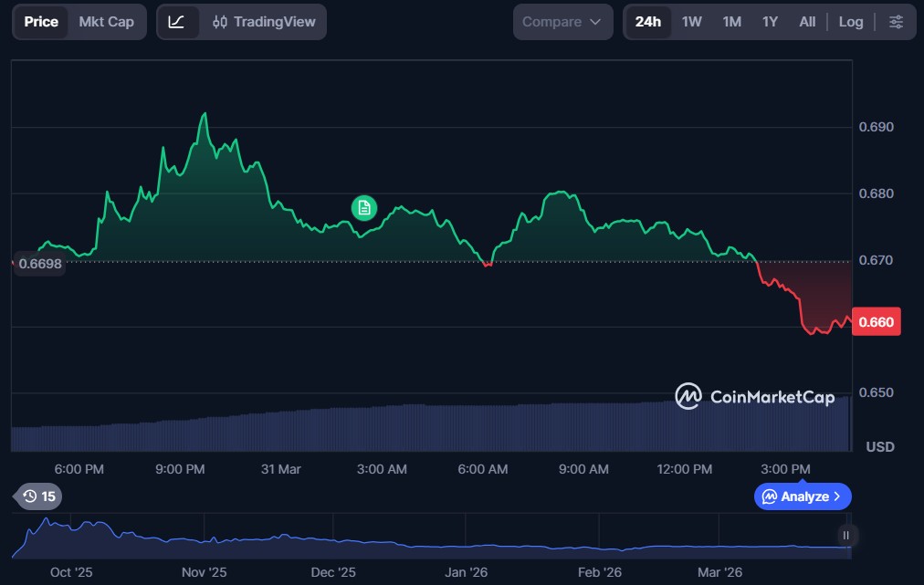
Task: Click the blue Analyze button
Action: coord(803,496)
